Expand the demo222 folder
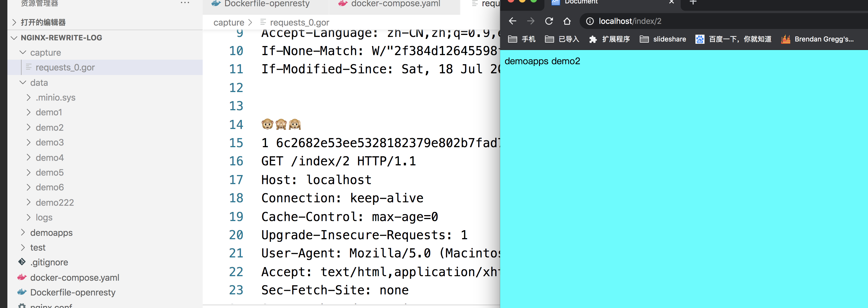 tap(29, 202)
